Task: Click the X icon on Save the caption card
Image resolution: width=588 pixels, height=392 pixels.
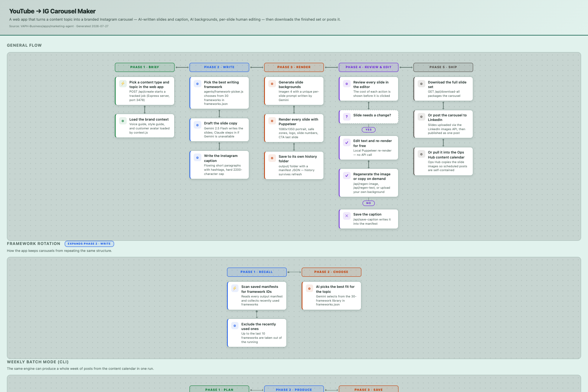Action: (347, 216)
